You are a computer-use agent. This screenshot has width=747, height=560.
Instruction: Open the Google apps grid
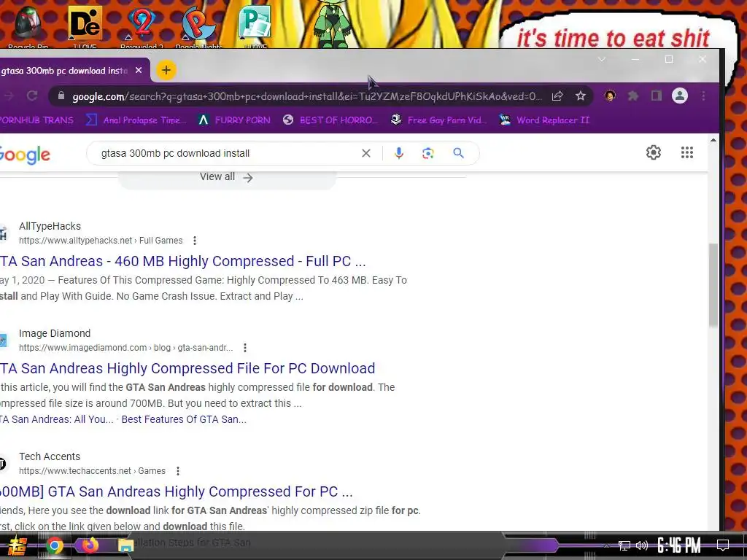pyautogui.click(x=687, y=152)
